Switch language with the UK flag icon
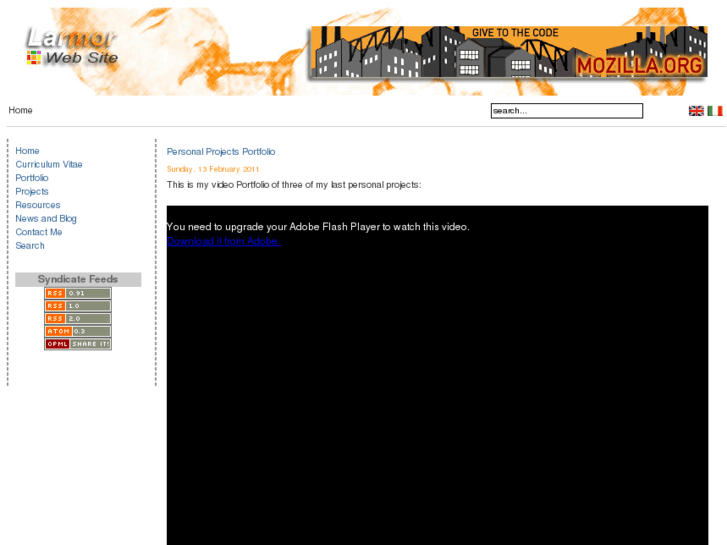This screenshot has height=545, width=727. click(696, 111)
